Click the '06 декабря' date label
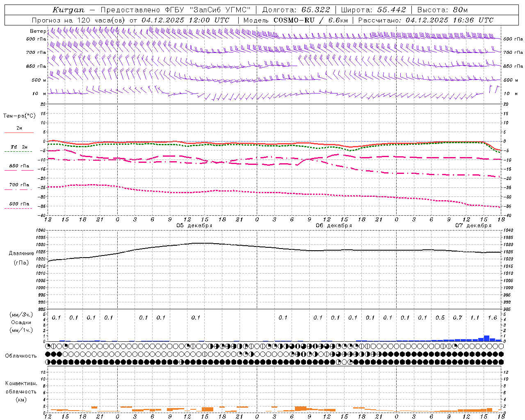525x420 pixels. coord(334,226)
